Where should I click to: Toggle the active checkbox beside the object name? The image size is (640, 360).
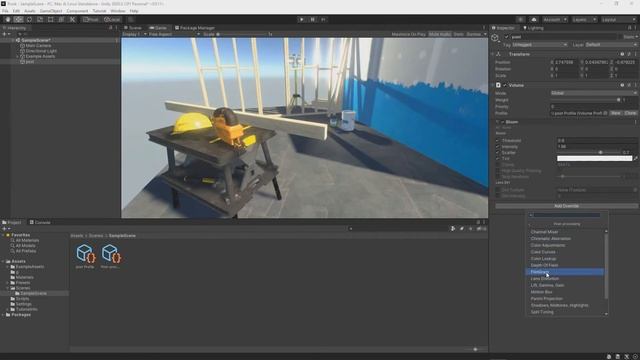pos(507,37)
